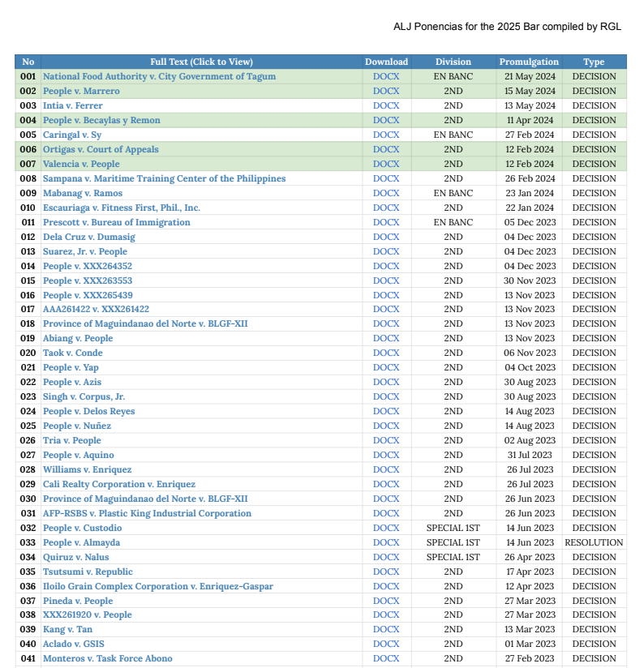Open Kang v. Tan case link
Screen dimensions: 644x668
coord(67,630)
